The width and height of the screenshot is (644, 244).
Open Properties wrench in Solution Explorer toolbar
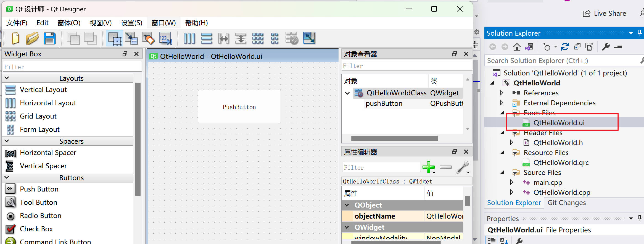coord(606,47)
